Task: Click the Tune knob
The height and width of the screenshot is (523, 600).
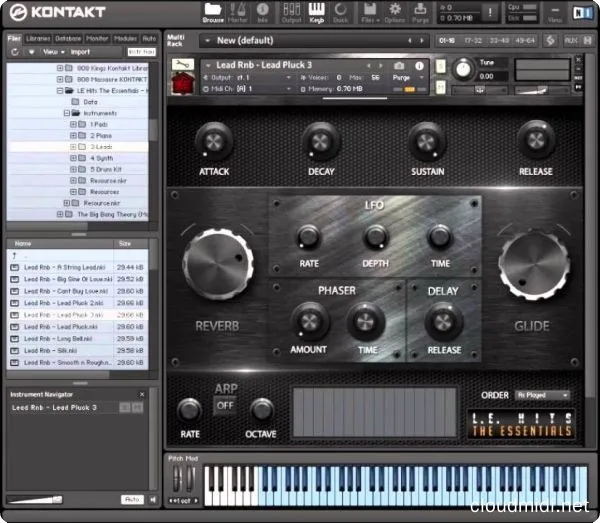Action: tap(463, 69)
